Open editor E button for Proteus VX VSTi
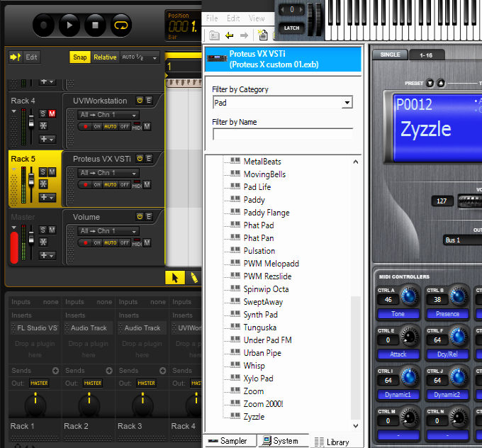This screenshot has width=482, height=448. (149, 158)
